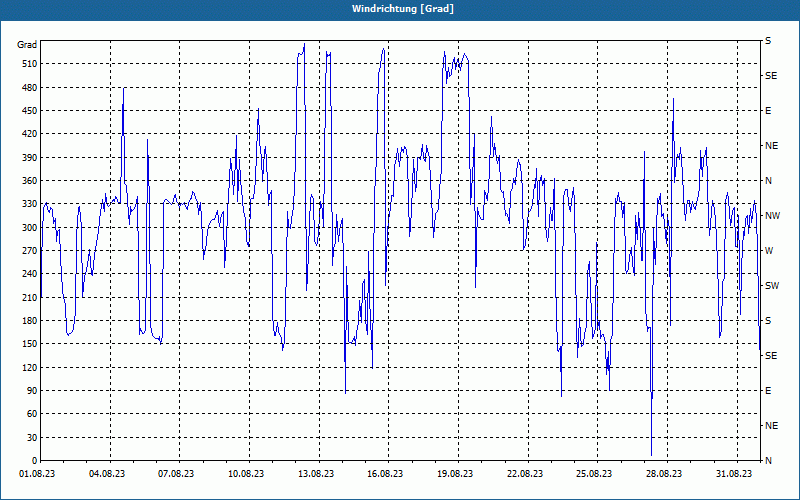The width and height of the screenshot is (800, 500).
Task: Click the date label "22.08.23"
Action: point(526,474)
